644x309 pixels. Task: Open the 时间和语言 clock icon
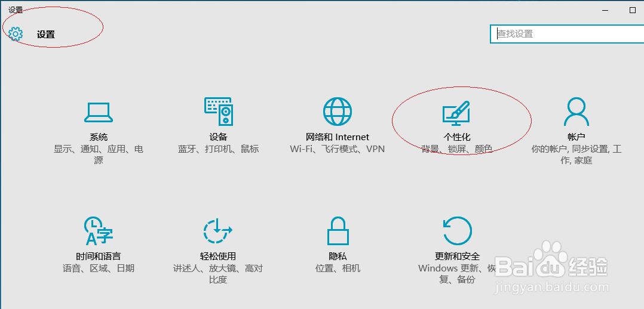point(99,231)
